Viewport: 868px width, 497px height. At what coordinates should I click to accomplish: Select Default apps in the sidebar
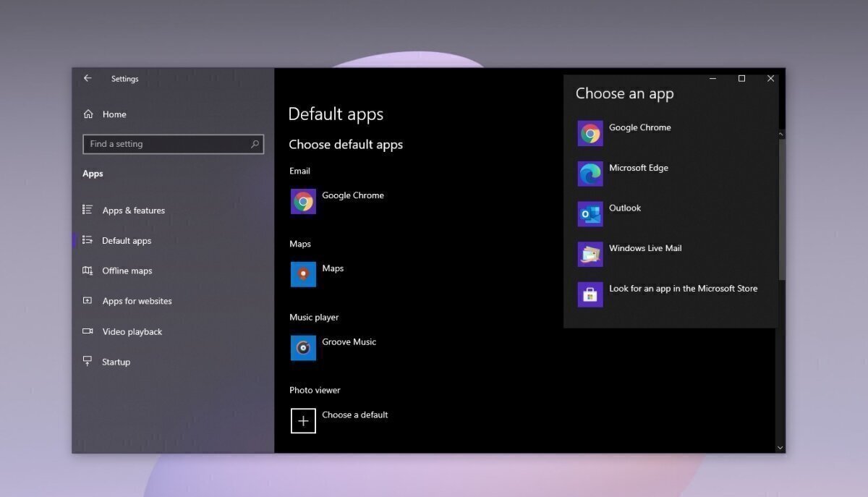[127, 241]
